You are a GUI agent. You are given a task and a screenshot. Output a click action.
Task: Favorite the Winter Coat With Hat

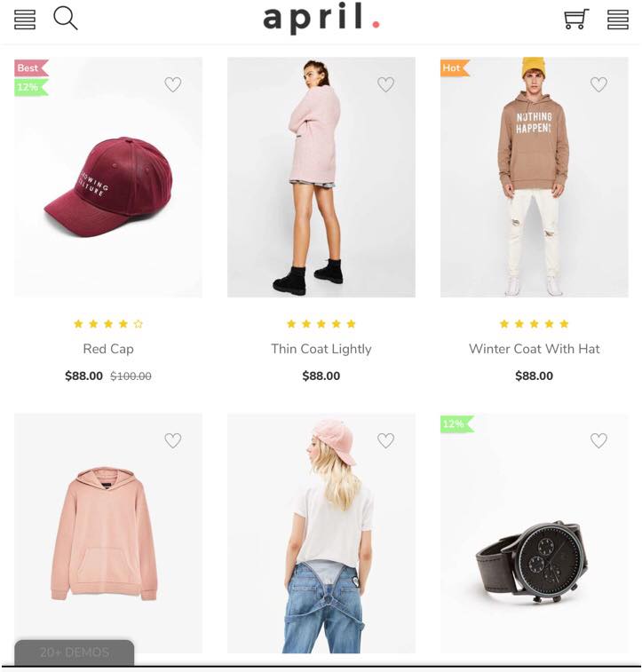coord(598,84)
